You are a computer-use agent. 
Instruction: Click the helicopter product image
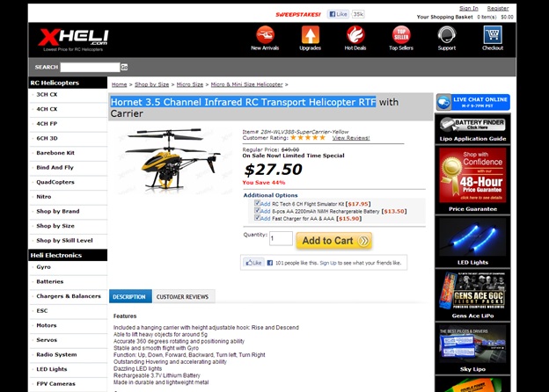pos(172,159)
